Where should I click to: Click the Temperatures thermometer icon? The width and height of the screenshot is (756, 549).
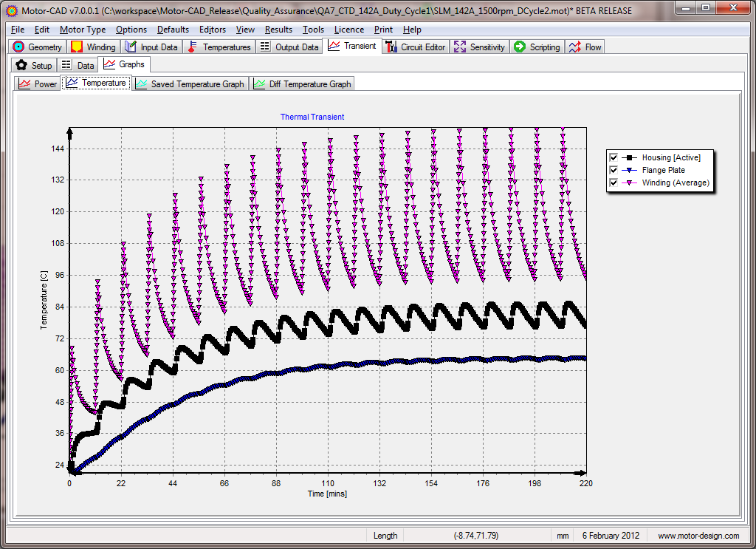coord(192,47)
